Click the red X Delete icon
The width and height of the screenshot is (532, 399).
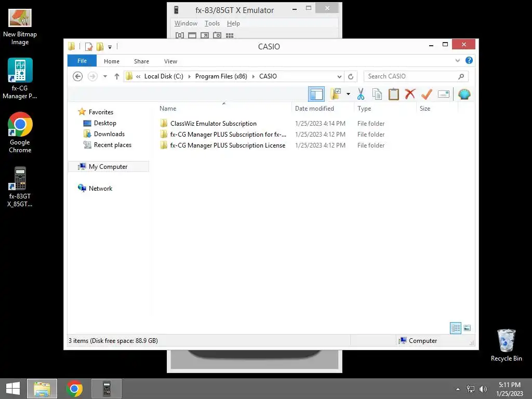(x=410, y=94)
